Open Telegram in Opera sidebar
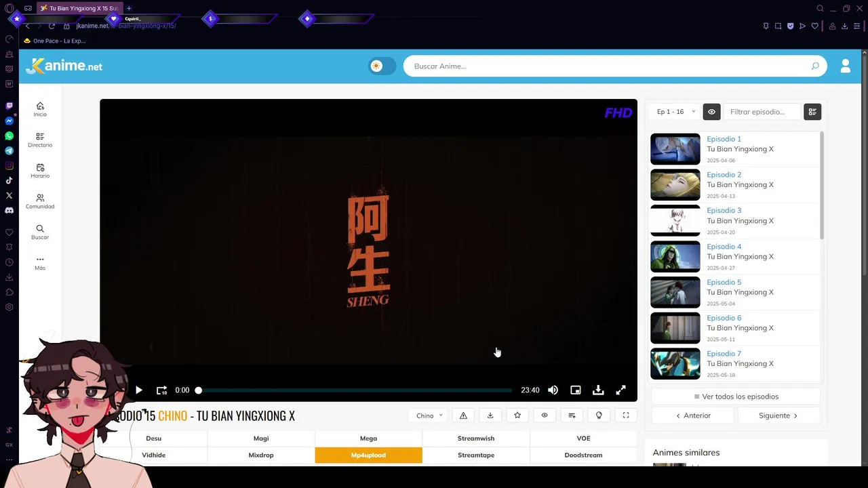868x488 pixels. pos(9,151)
